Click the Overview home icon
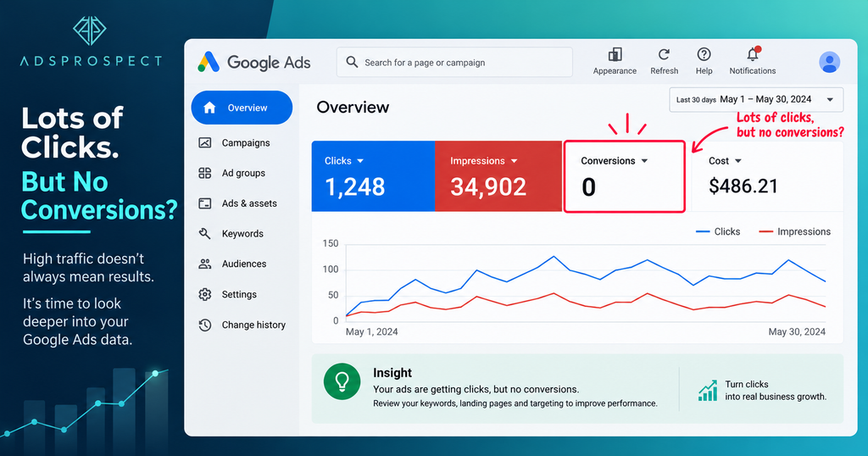868x456 pixels. coord(209,108)
